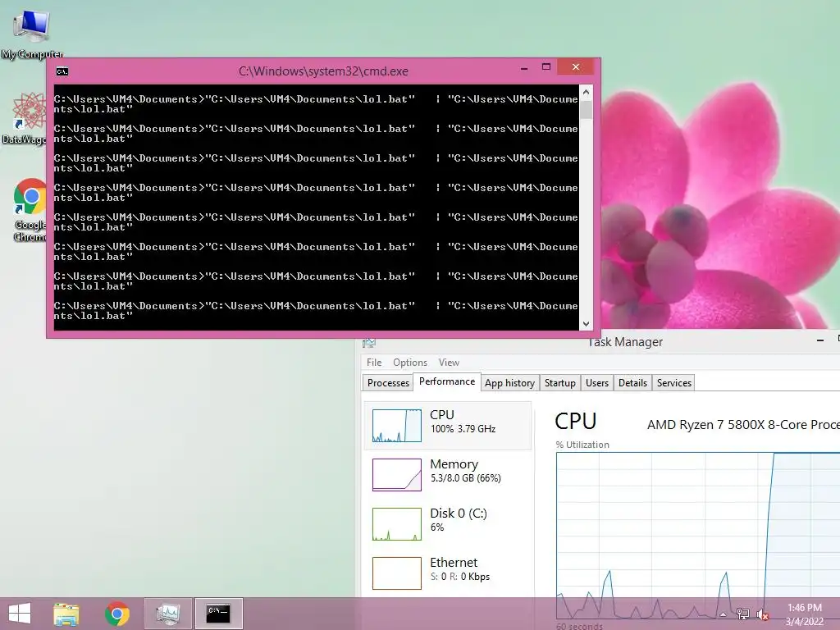Open the network tray icon
Viewport: 840px width, 630px height.
pos(742,614)
